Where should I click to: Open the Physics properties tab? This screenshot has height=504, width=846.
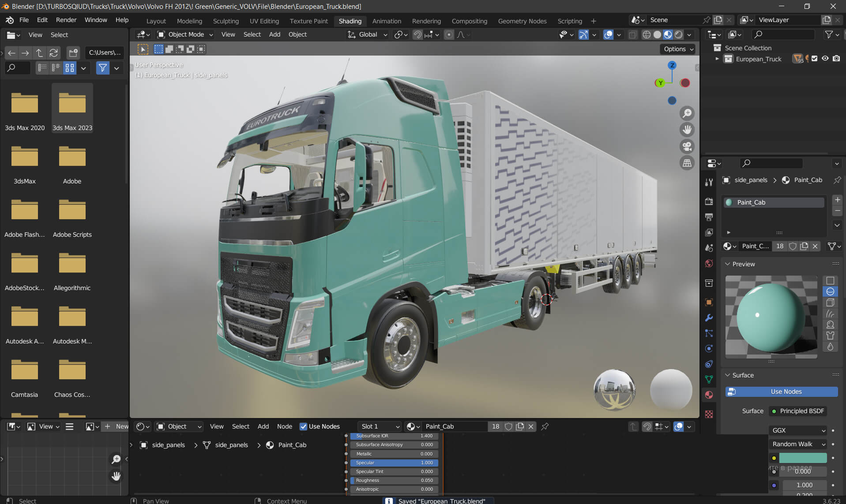point(709,348)
